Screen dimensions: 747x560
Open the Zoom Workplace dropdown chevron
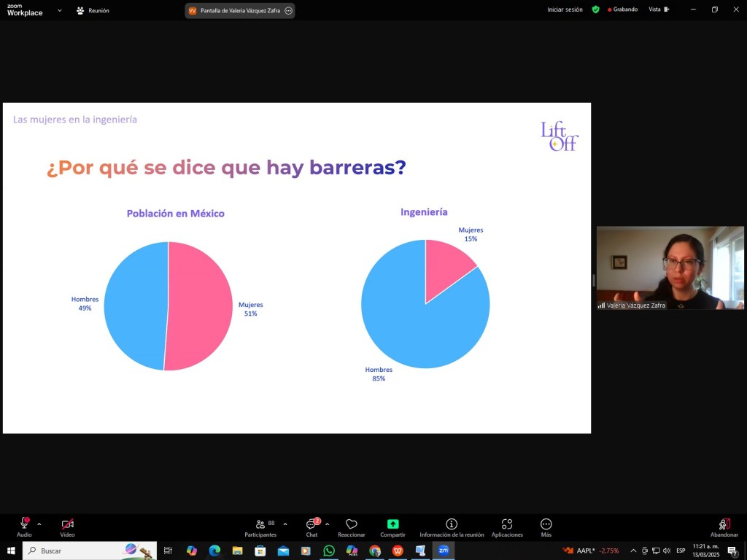pos(60,10)
